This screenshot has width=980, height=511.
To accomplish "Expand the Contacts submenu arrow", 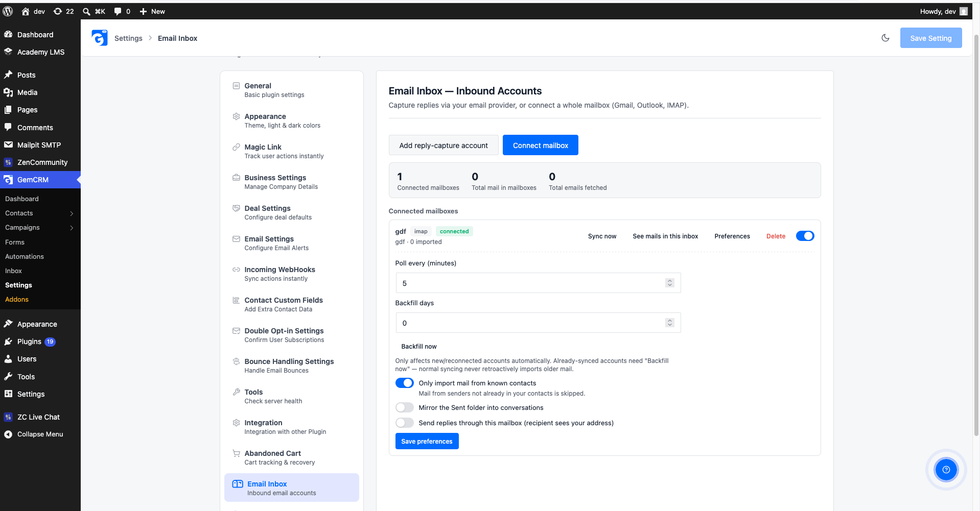I will [x=72, y=213].
